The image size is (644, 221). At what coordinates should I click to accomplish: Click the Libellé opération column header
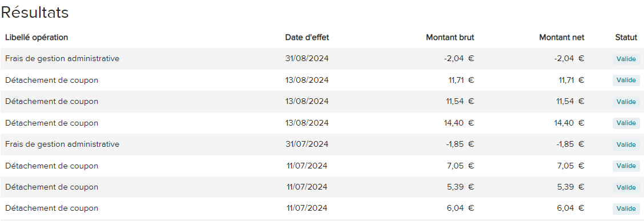(37, 37)
